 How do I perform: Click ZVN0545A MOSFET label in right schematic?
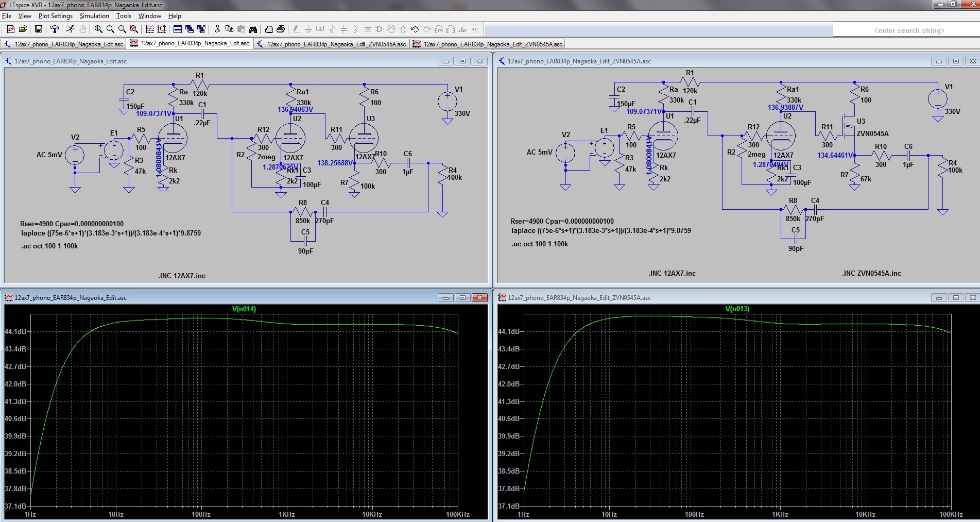click(872, 133)
